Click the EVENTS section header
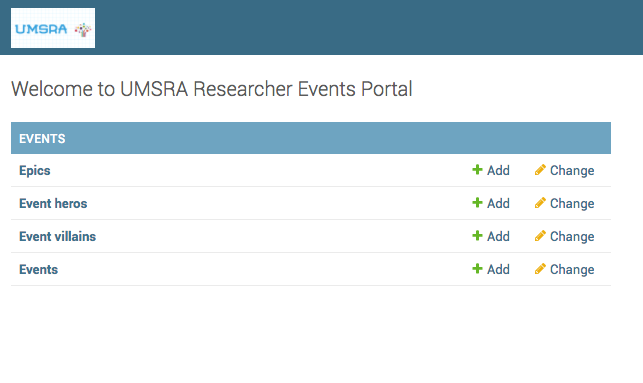 311,138
